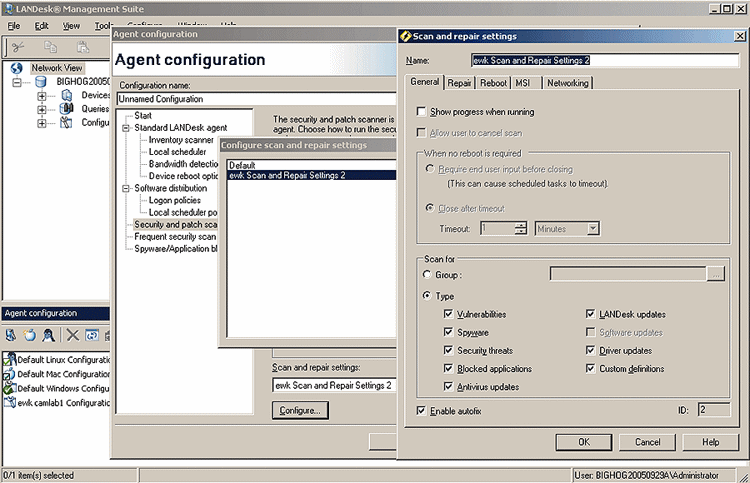
Task: Expand the Devices tree node
Action: pyautogui.click(x=42, y=96)
